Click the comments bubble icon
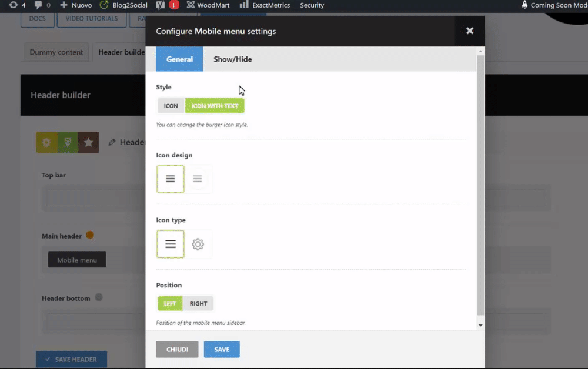Image resolution: width=588 pixels, height=369 pixels. [38, 5]
